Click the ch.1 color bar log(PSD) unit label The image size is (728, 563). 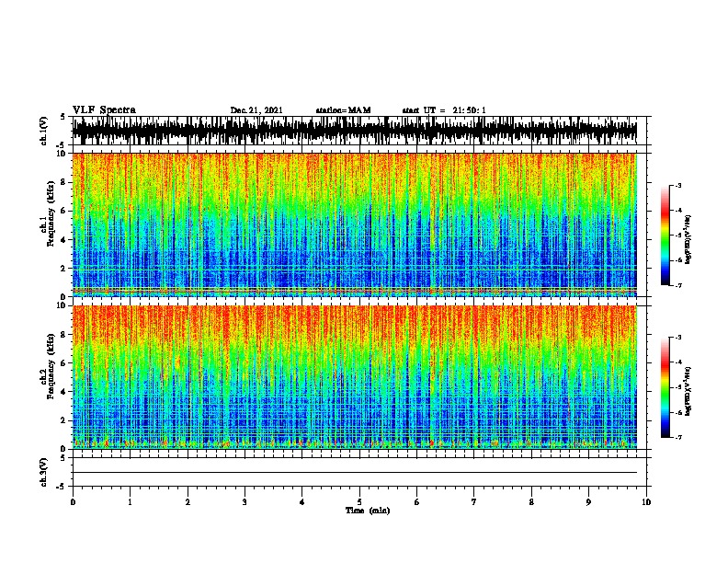pos(688,240)
